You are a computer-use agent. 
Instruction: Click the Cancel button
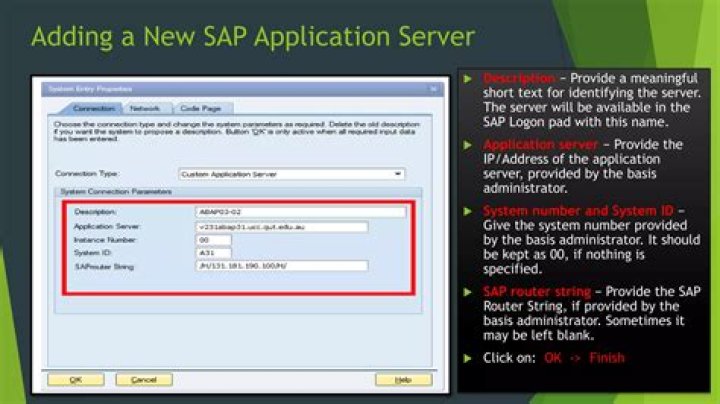click(144, 380)
